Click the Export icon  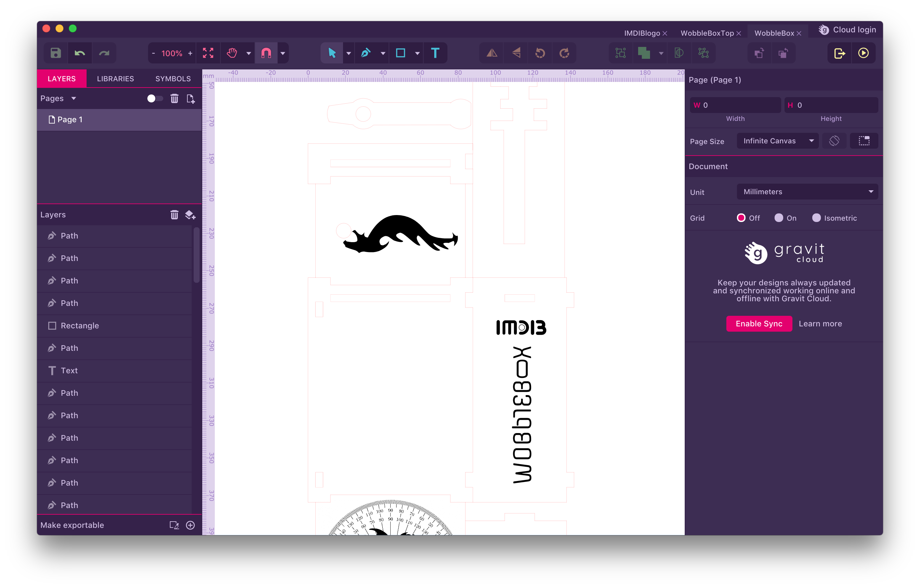pyautogui.click(x=839, y=53)
